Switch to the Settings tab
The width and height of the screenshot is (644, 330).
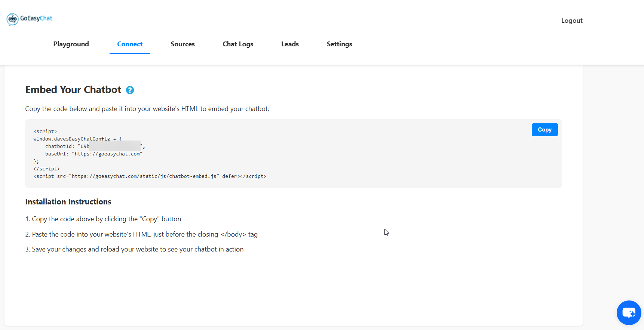339,44
